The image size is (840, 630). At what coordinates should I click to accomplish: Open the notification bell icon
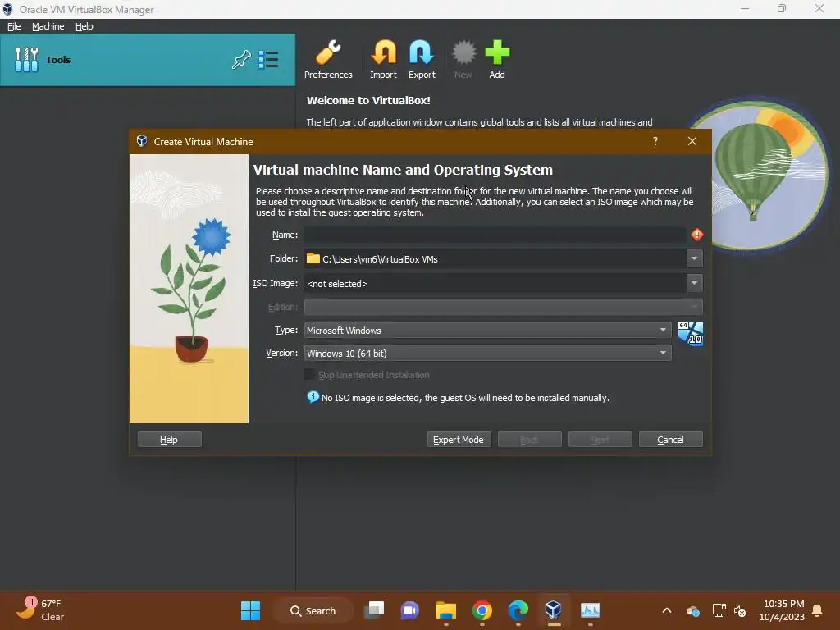818,610
